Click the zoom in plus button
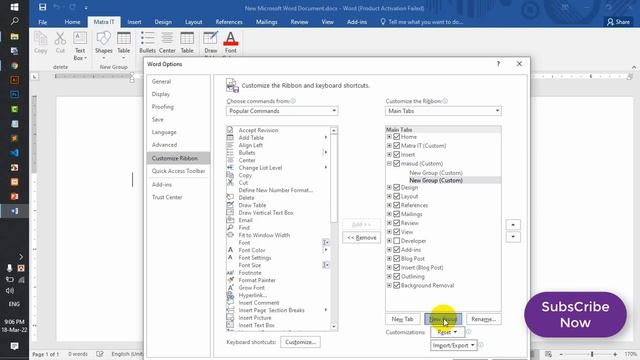Viewport: 640px width, 360px height. 615,354
